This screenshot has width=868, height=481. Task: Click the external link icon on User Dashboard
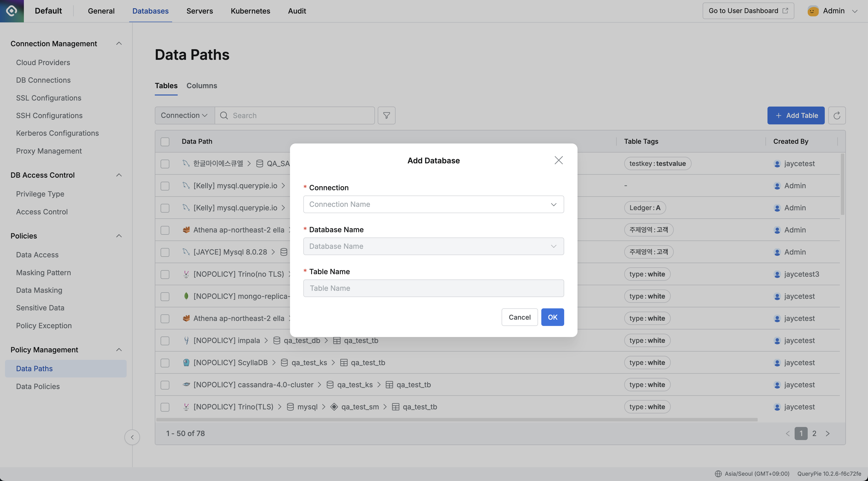[785, 11]
